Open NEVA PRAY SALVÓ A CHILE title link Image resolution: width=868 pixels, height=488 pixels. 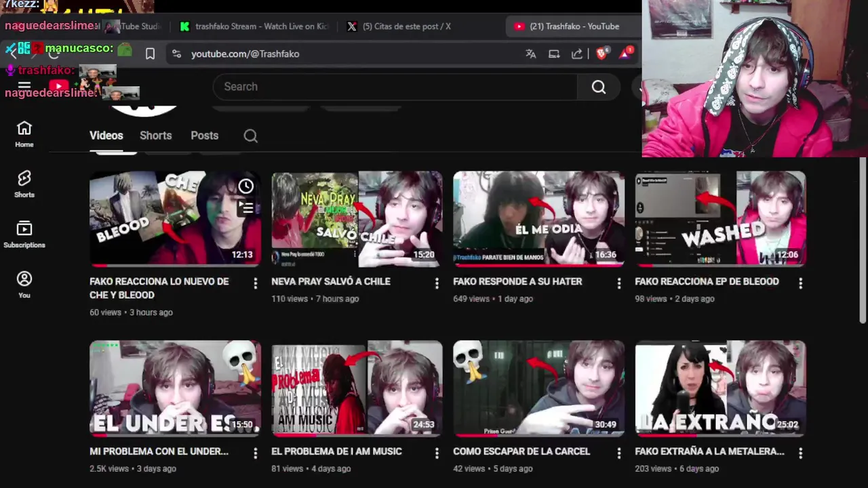coord(331,281)
